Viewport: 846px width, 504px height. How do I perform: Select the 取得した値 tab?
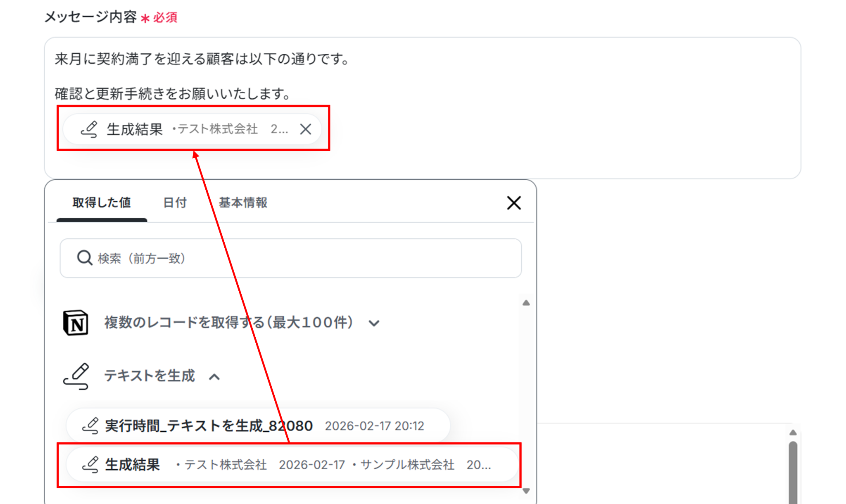tap(102, 203)
